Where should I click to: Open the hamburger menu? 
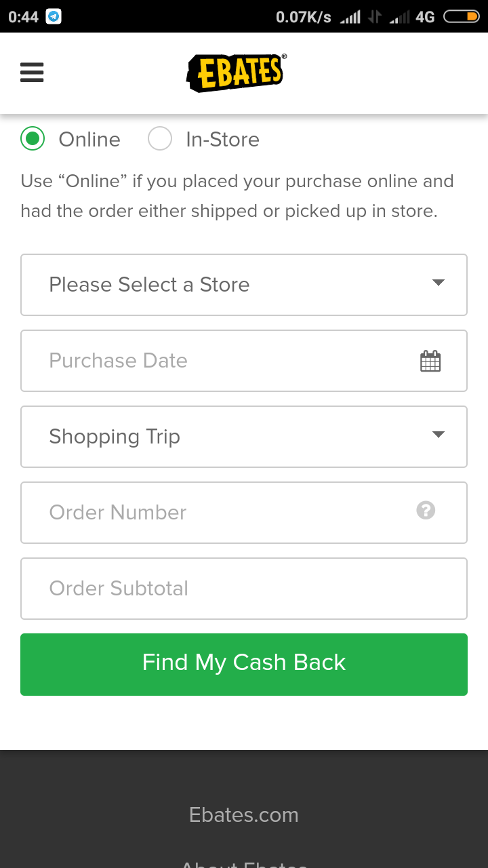click(32, 72)
